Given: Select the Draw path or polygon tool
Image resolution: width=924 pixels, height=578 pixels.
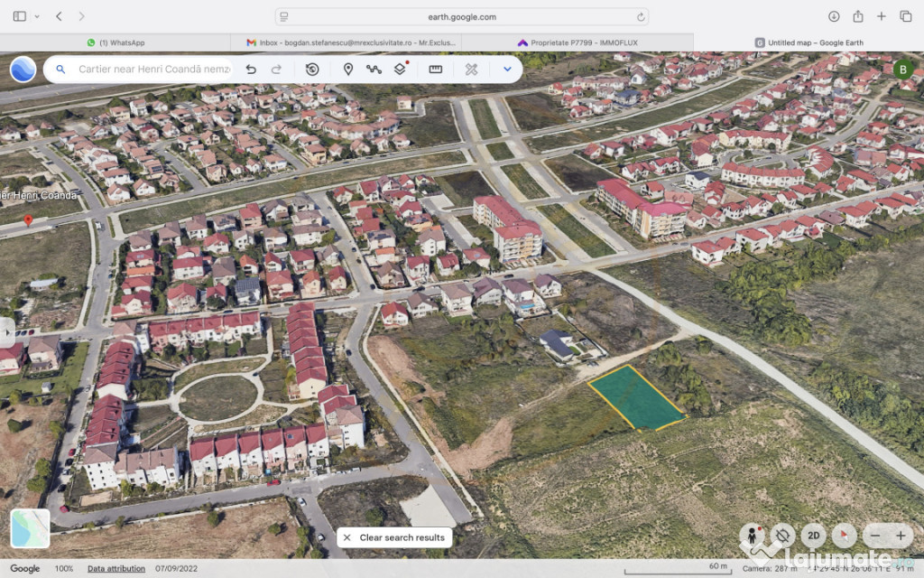Looking at the screenshot, I should tap(374, 69).
